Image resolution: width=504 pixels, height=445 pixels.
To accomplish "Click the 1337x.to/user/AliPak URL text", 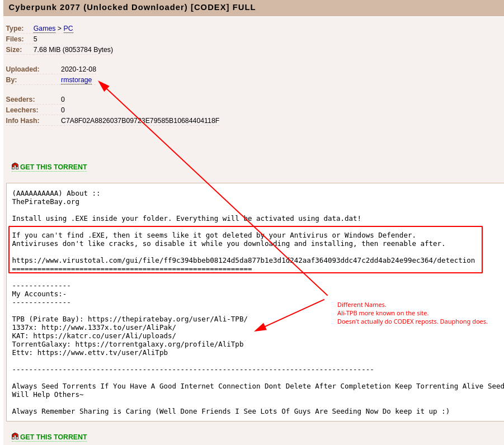I will pyautogui.click(x=109, y=328).
